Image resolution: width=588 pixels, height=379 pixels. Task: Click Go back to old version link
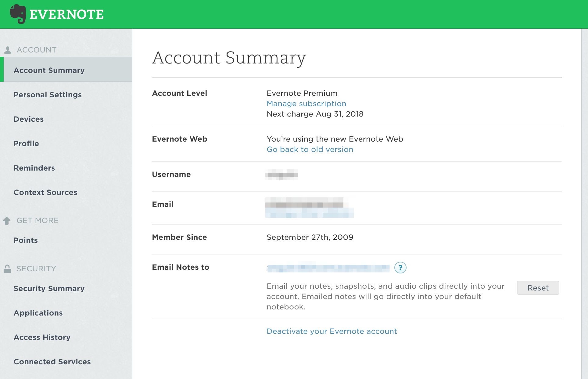pyautogui.click(x=310, y=150)
